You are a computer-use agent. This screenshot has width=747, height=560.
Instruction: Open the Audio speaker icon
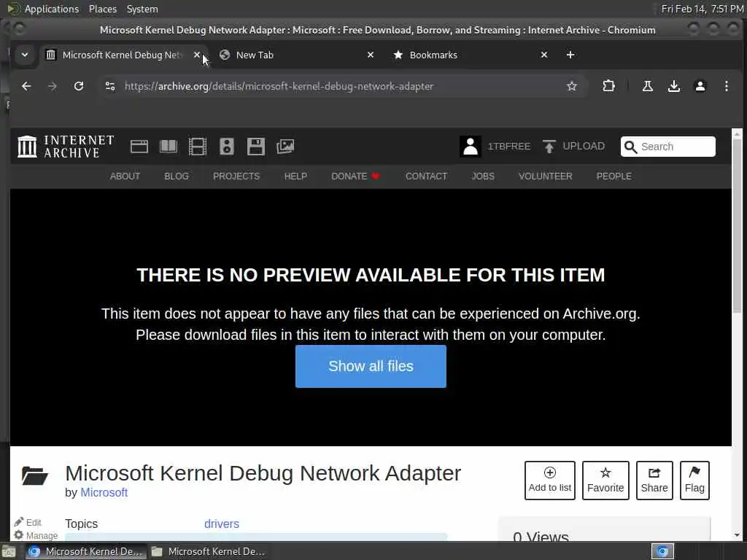(x=227, y=146)
